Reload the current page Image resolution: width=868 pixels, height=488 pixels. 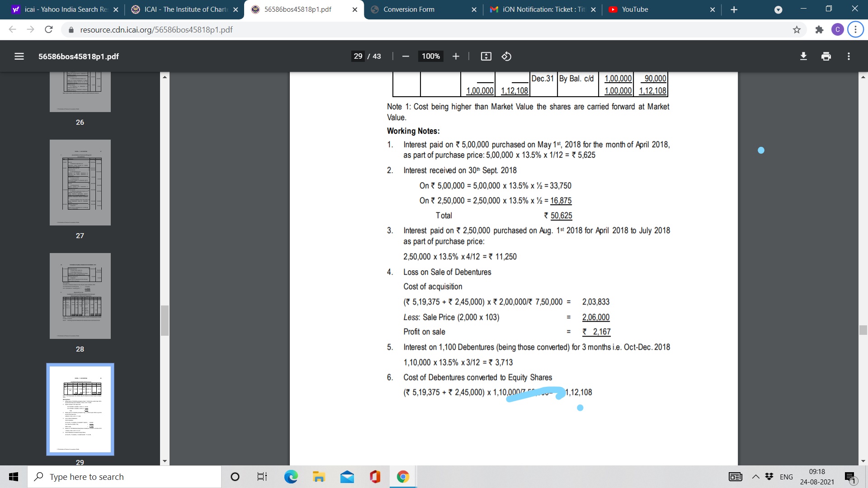49,30
